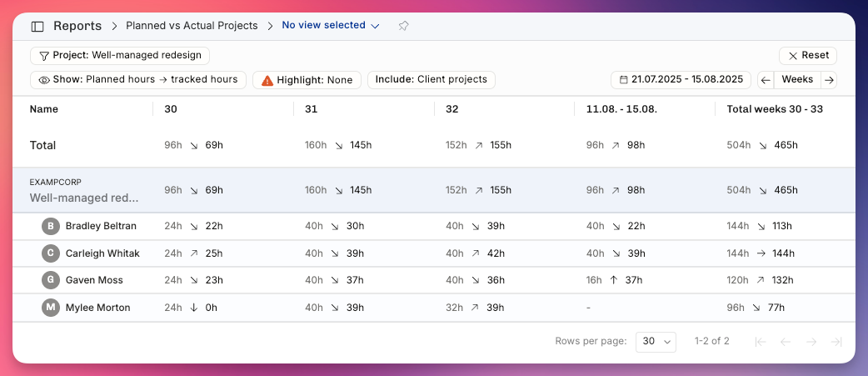Open the Reports breadcrumb
This screenshot has height=376, width=868.
click(77, 26)
